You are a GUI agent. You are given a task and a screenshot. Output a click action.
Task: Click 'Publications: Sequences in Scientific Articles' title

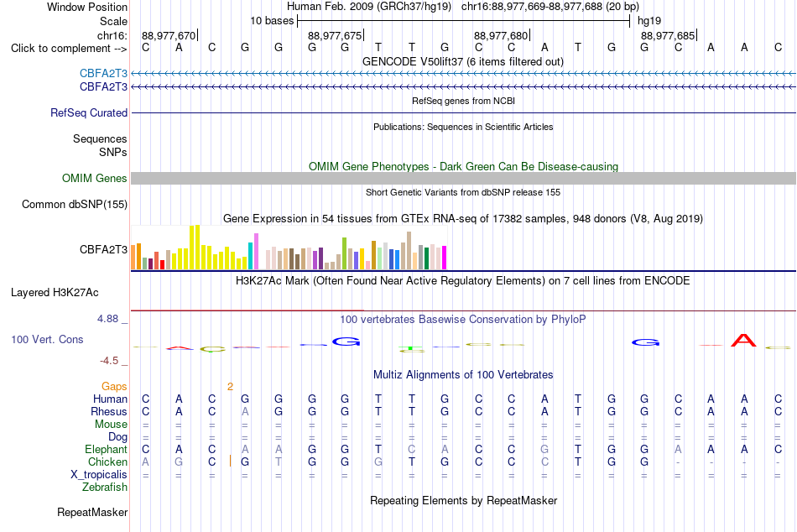(463, 127)
